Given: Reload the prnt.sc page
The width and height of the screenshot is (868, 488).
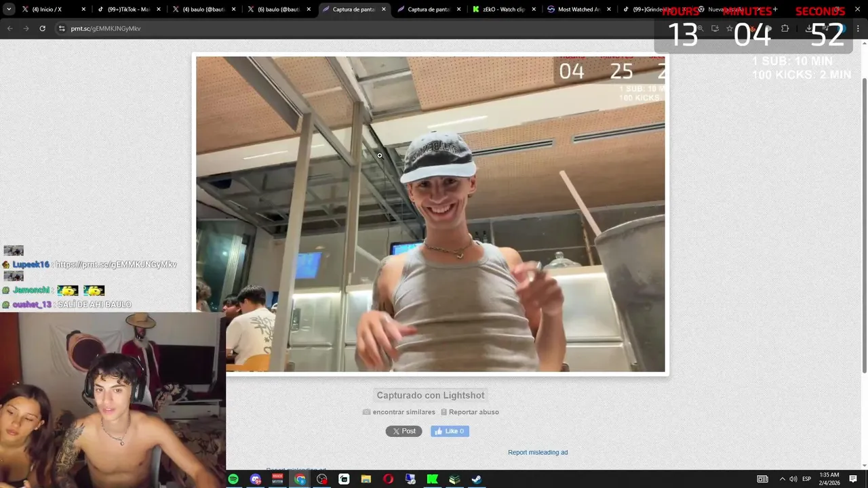Looking at the screenshot, I should click(42, 28).
